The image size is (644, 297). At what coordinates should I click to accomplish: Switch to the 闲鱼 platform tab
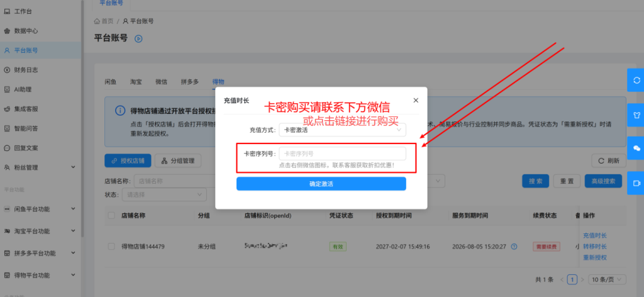(111, 82)
